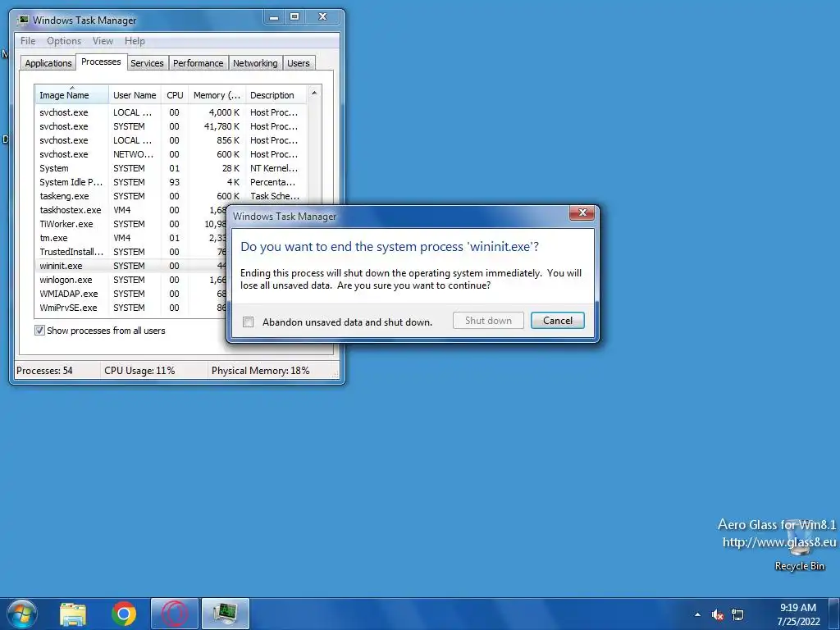Select the WmiPrvSE.exe process
Viewport: 840px width, 630px height.
click(x=131, y=308)
